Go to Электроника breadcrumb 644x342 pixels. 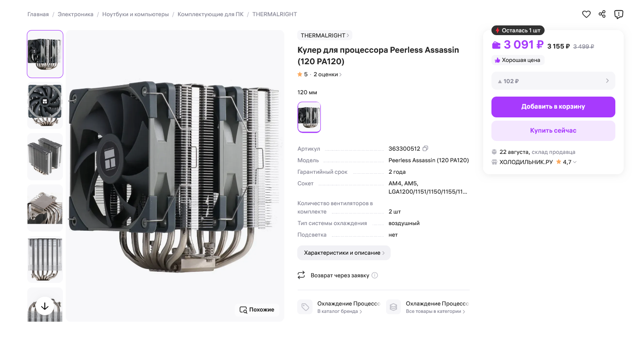75,14
